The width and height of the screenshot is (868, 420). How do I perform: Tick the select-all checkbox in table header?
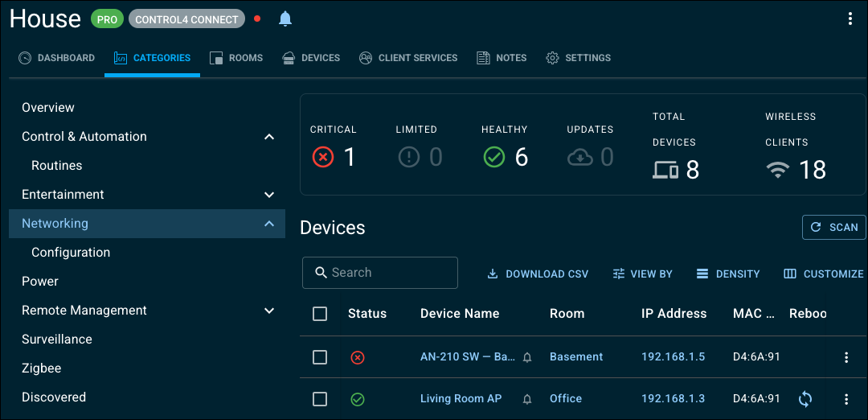[x=320, y=314]
